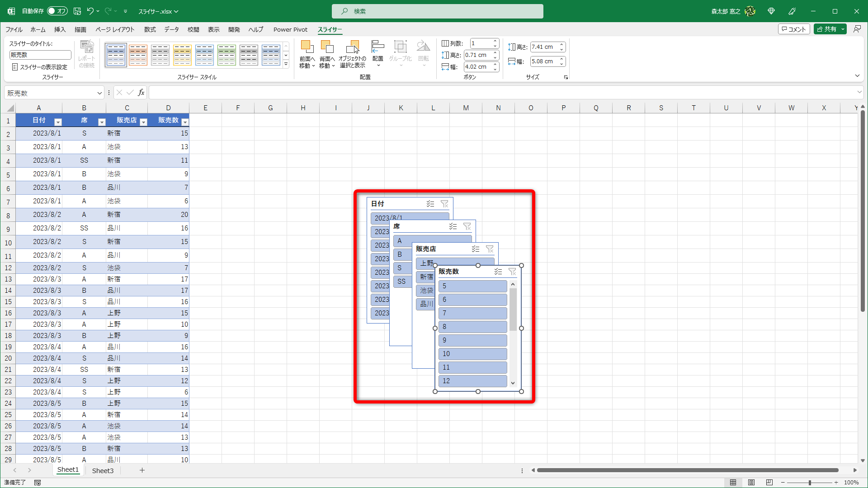Open the Name Box dropdown arrow
The width and height of the screenshot is (868, 488).
(x=99, y=93)
